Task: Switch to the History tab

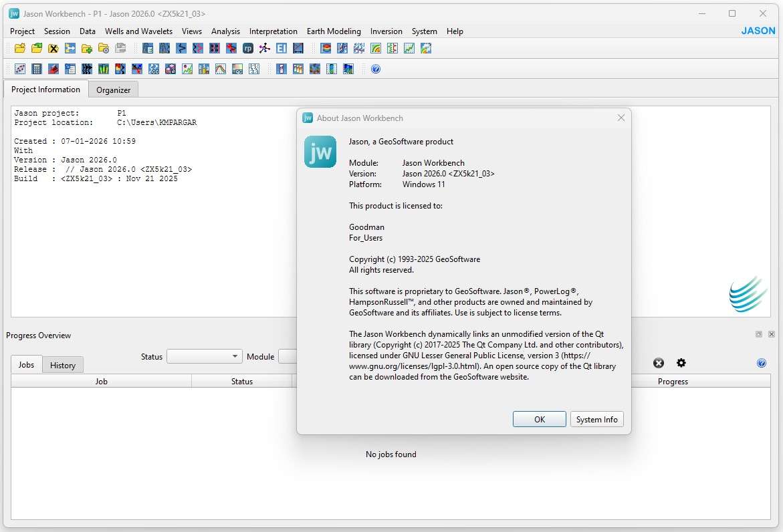Action: [63, 365]
